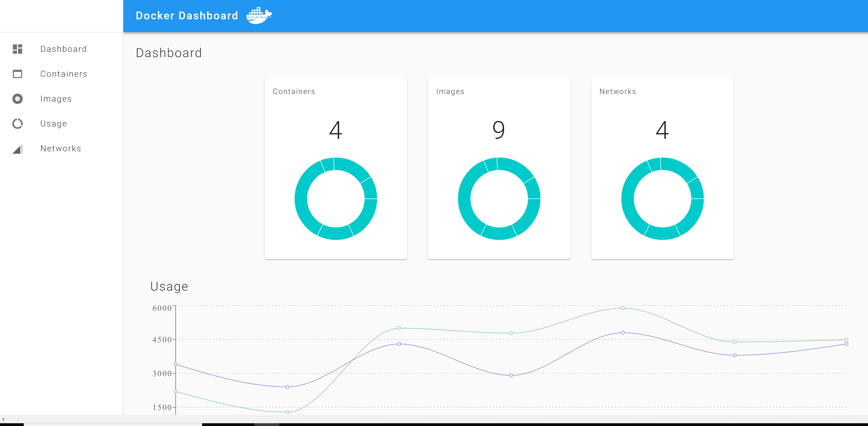Viewport: 868px width, 426px height.
Task: Open the Networks page from the sidebar
Action: point(61,149)
